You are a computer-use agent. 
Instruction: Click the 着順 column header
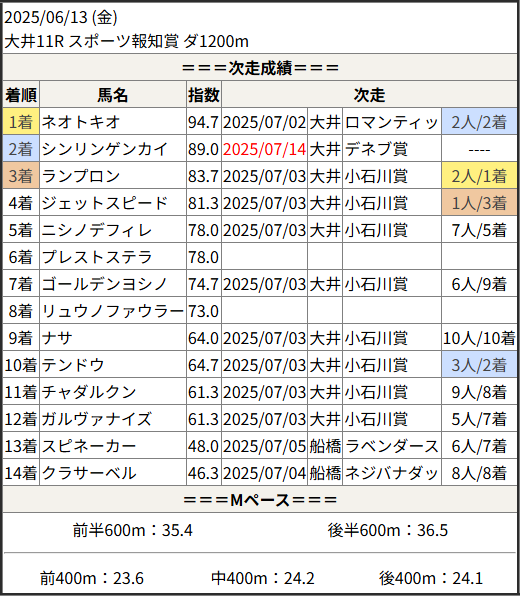21,95
